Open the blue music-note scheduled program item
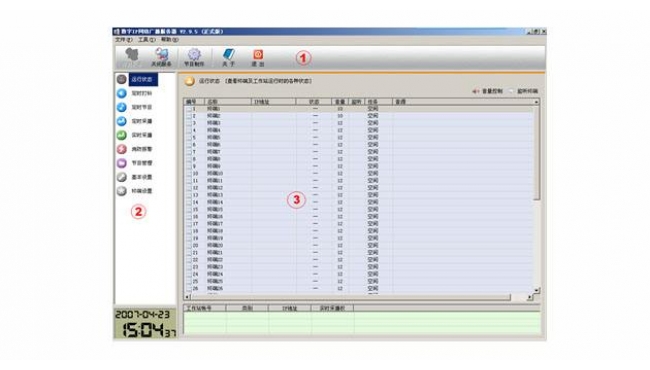 click(x=121, y=107)
